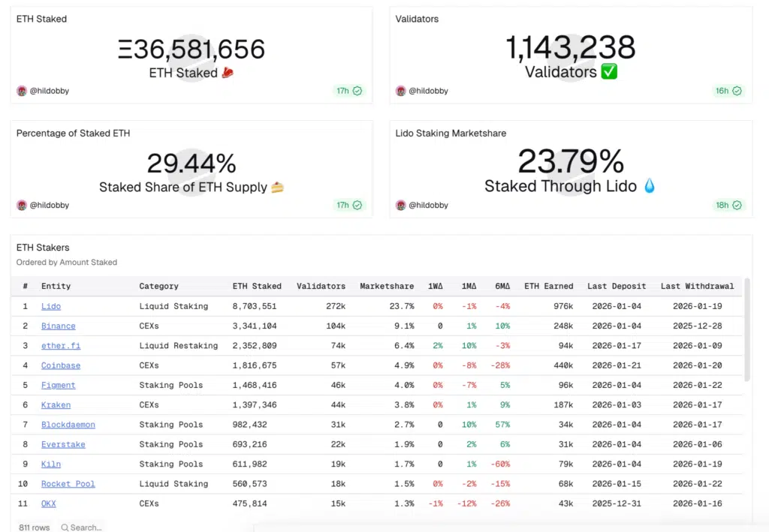This screenshot has width=769, height=532.
Task: Click the 17h freshness badge in Percentage of Staked ETH card
Action: pyautogui.click(x=349, y=205)
